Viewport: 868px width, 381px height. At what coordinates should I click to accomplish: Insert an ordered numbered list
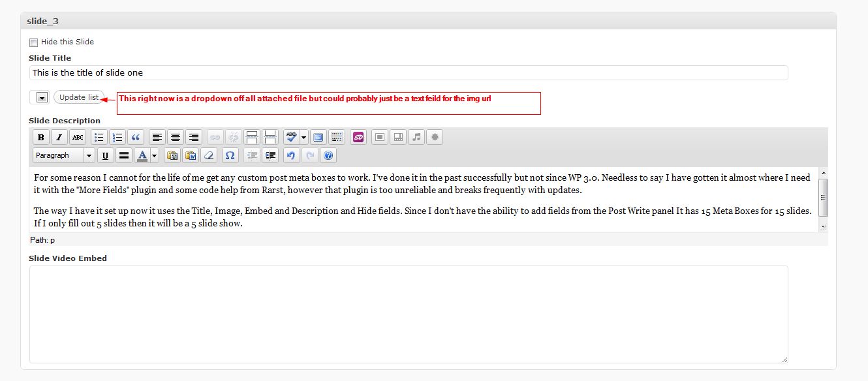117,137
